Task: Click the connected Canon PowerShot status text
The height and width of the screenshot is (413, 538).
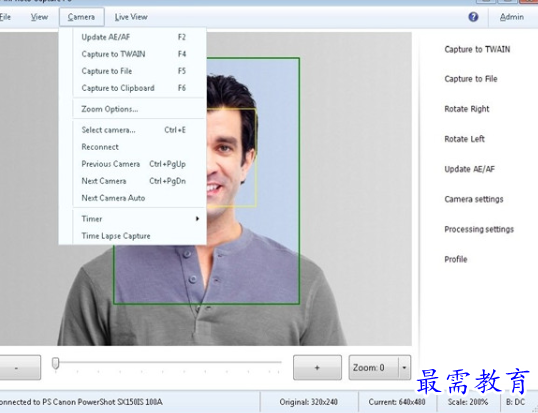Action: [x=81, y=402]
